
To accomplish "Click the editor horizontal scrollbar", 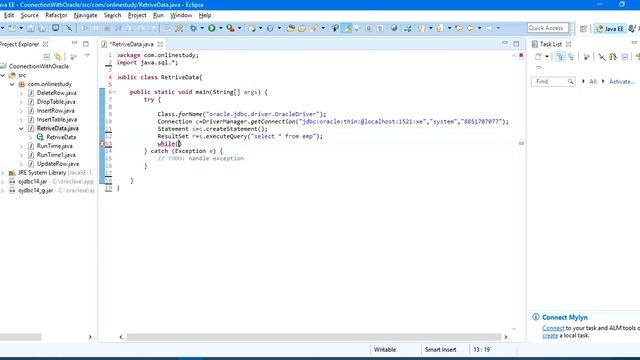I will [313, 337].
